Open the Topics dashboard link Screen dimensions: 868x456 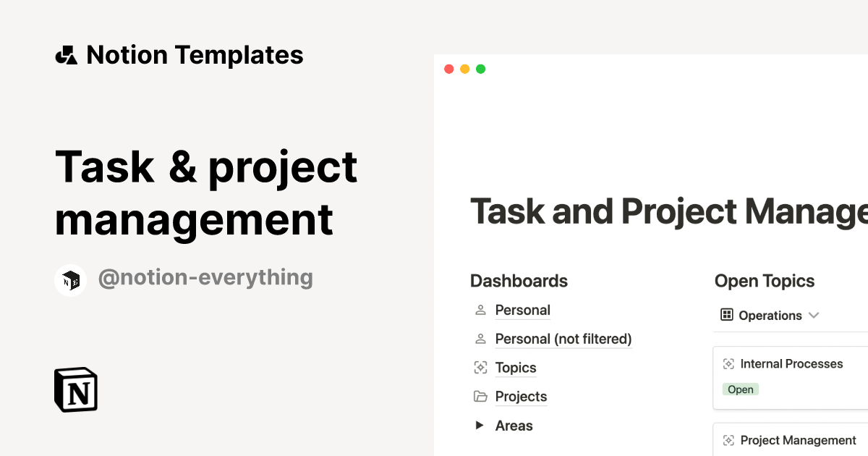[515, 368]
